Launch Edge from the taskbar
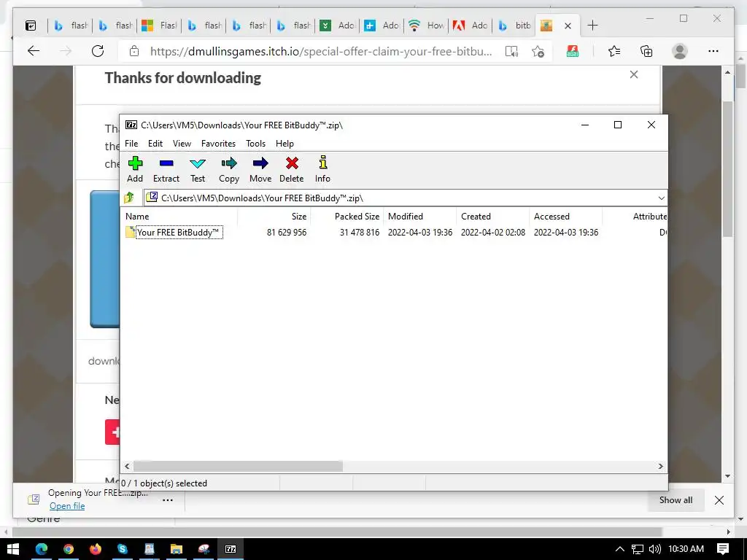747x560 pixels. coord(42,549)
